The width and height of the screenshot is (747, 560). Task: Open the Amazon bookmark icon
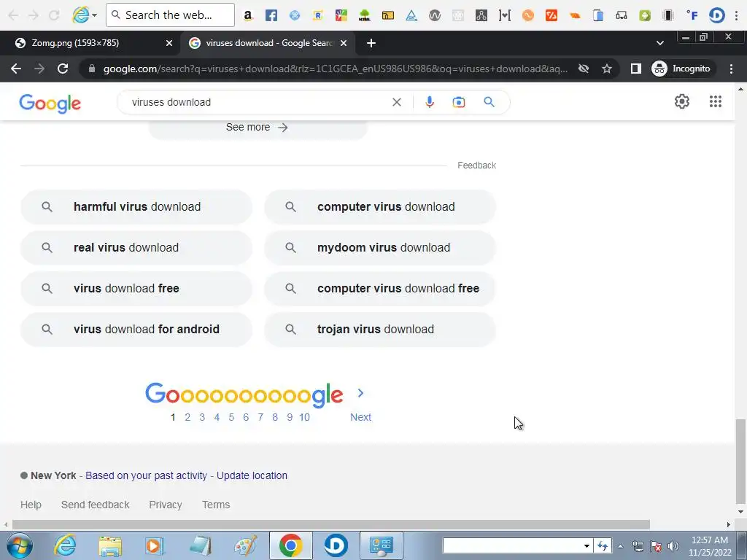click(248, 15)
